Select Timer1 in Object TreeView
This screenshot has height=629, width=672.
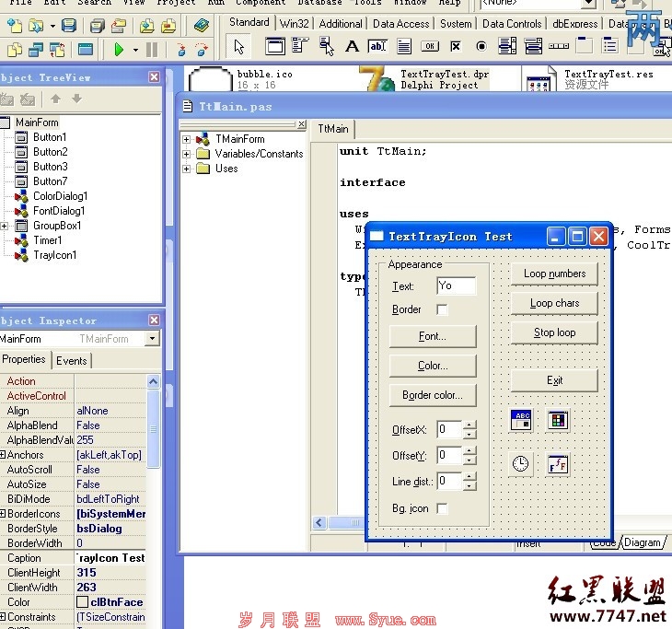coord(47,240)
